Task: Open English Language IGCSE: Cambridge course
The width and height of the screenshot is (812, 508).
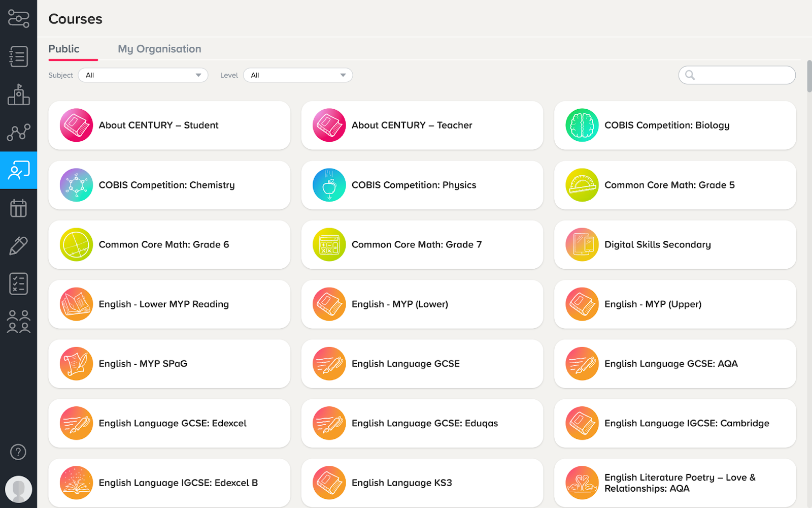Action: click(675, 423)
